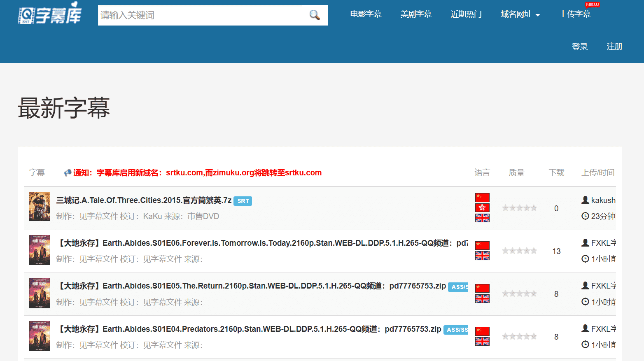Click 三城记 movie poster thumbnail
This screenshot has height=361, width=644.
(40, 207)
